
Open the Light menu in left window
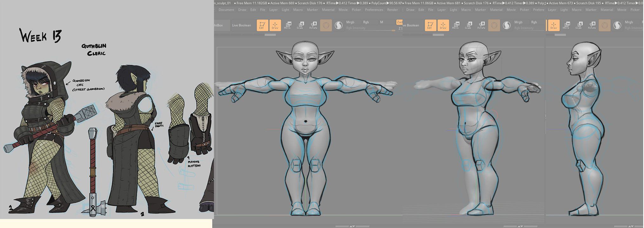(285, 10)
